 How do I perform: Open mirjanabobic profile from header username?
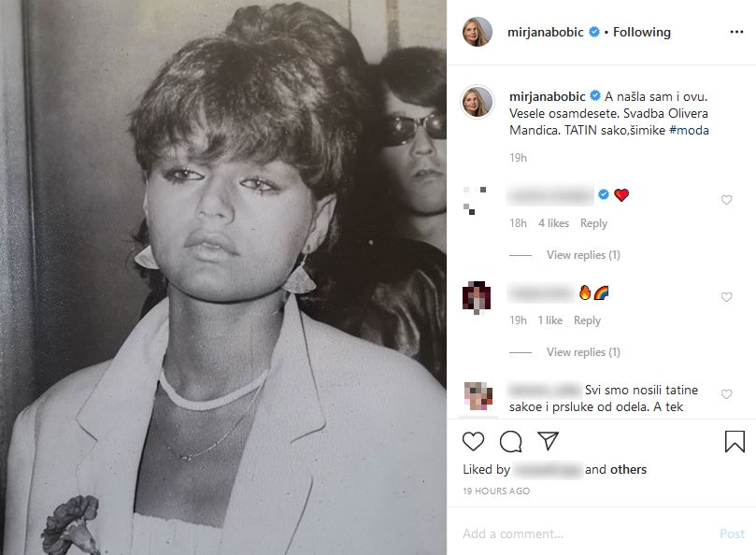[546, 32]
